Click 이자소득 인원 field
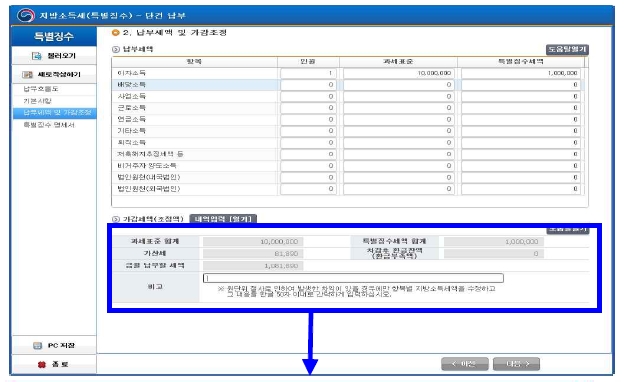The image size is (627, 382). click(308, 73)
